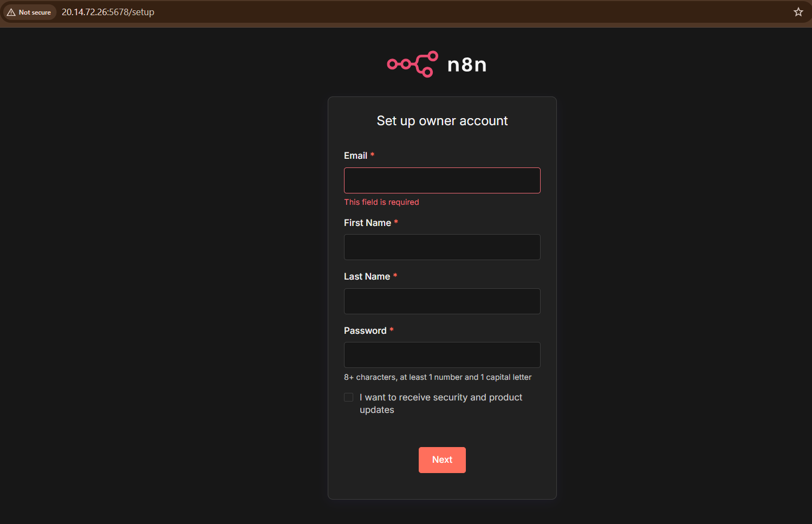Click the password requirements hint text

click(438, 377)
